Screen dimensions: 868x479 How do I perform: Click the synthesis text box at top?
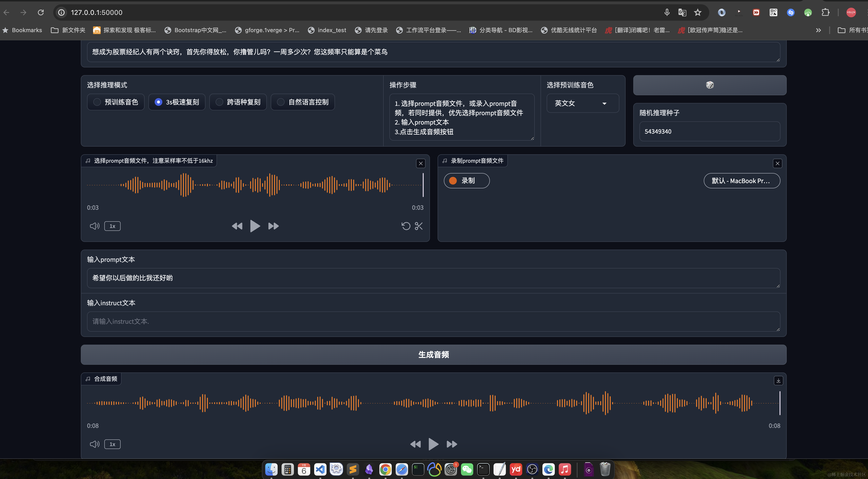tap(434, 52)
